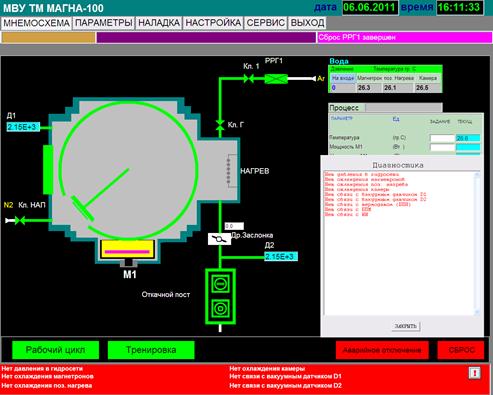Screen dimensions: 493x395
Task: Click the Тренировка button
Action: pyautogui.click(x=151, y=350)
